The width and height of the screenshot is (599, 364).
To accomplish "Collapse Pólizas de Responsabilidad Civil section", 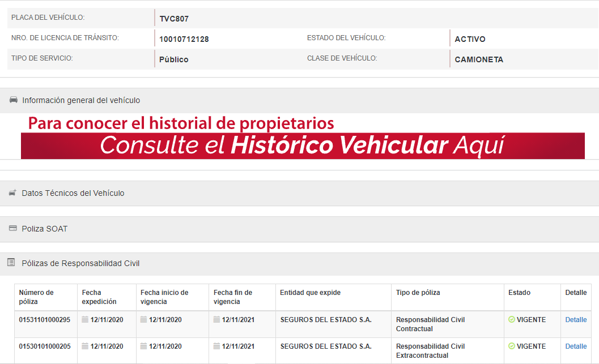I will (x=80, y=263).
